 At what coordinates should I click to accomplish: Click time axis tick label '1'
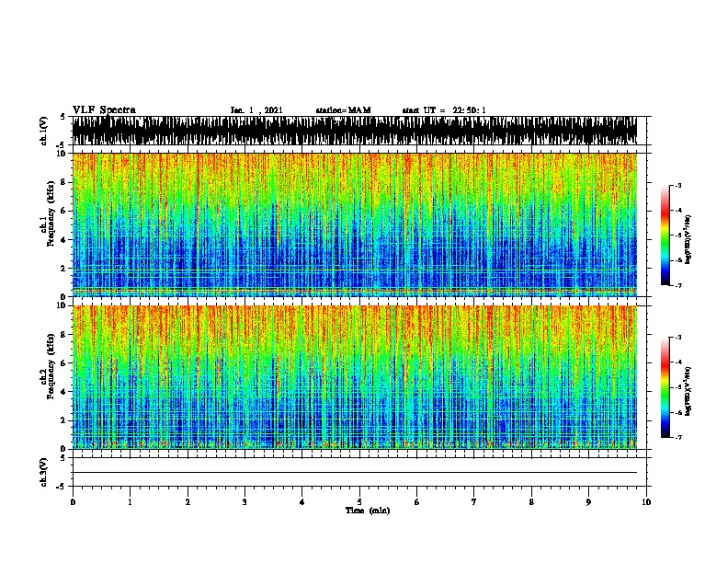[x=130, y=502]
